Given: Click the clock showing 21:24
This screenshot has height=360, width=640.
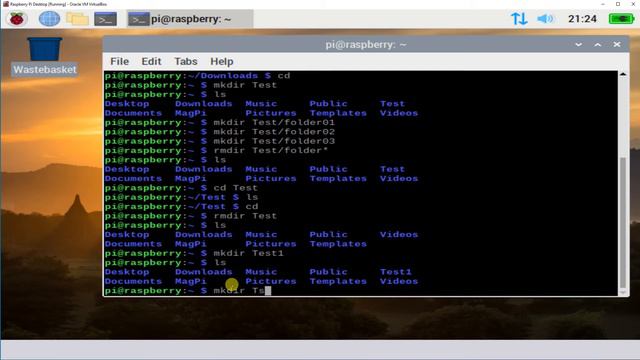Looking at the screenshot, I should (x=582, y=19).
